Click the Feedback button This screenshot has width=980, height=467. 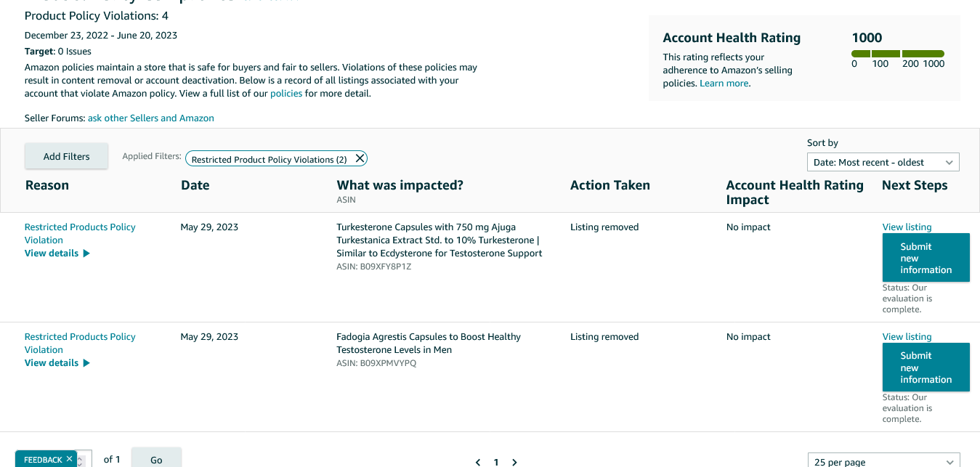coord(43,459)
